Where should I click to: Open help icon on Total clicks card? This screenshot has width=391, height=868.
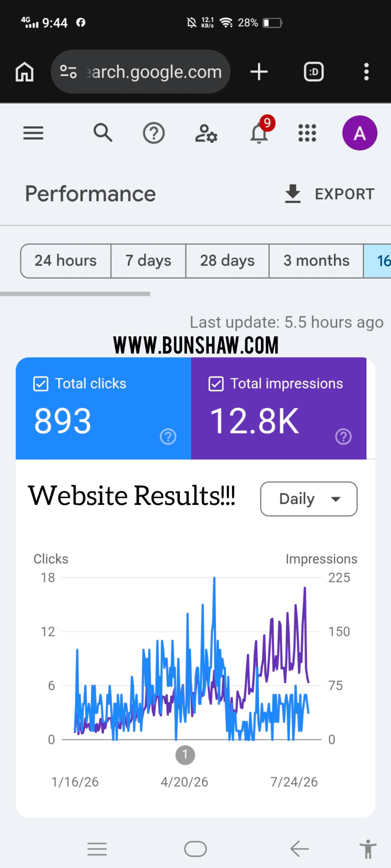168,437
